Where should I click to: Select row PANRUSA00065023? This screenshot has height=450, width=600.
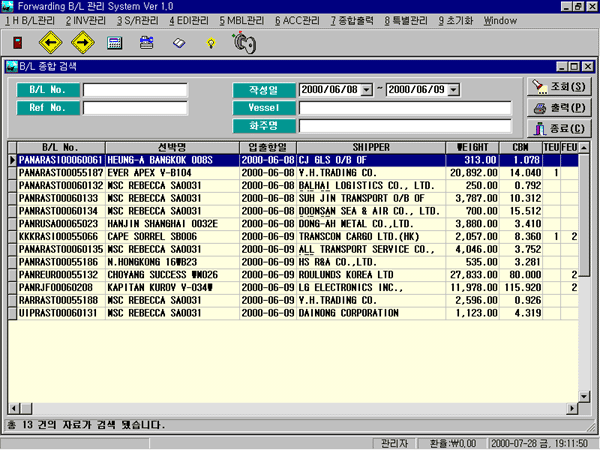(x=293, y=224)
